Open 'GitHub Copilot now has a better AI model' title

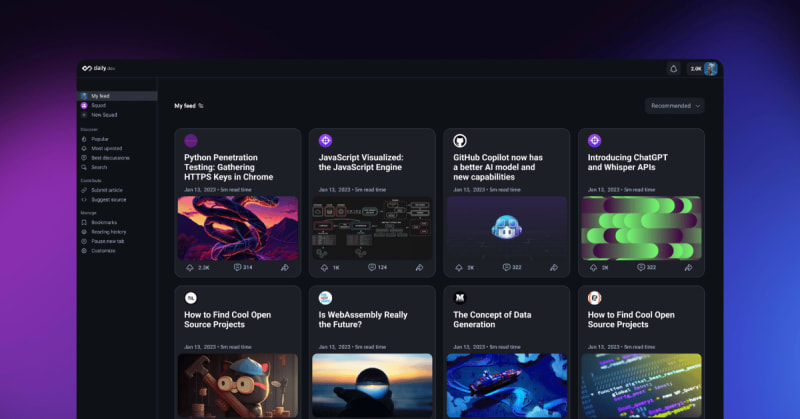(x=498, y=167)
